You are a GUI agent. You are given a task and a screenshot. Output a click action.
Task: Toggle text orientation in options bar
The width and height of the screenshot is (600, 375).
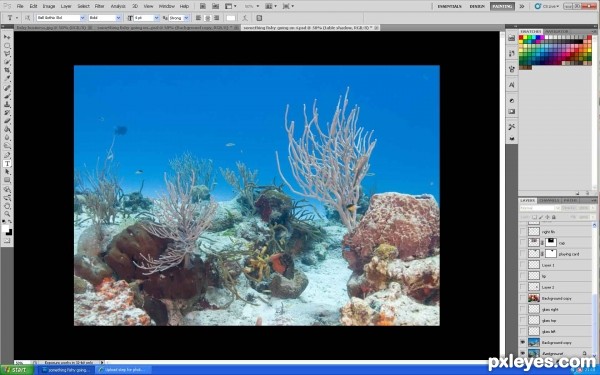tap(28, 18)
